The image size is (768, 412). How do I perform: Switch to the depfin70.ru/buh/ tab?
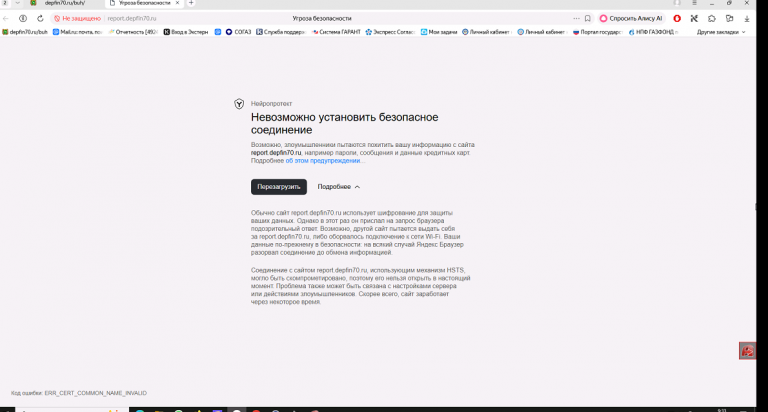pos(65,3)
